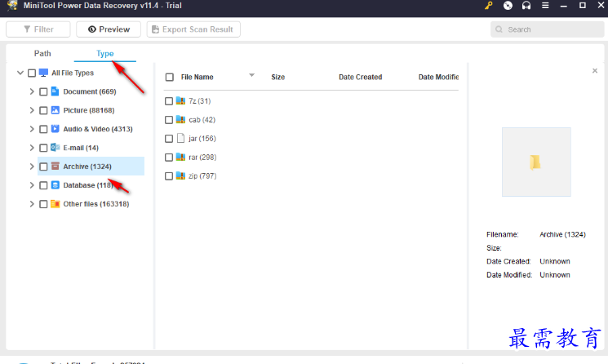
Task: Click the Document type icon
Action: tap(55, 91)
